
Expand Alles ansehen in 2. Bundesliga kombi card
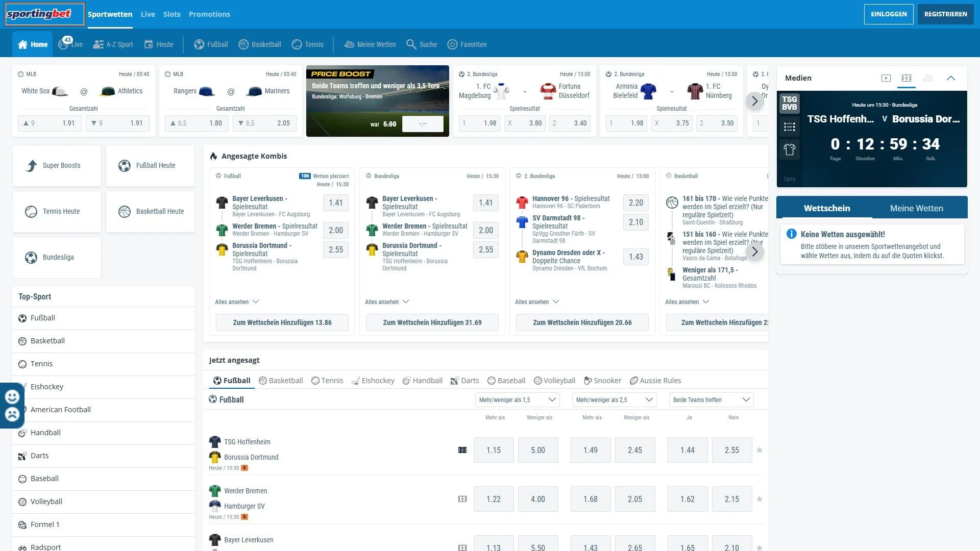coord(537,302)
